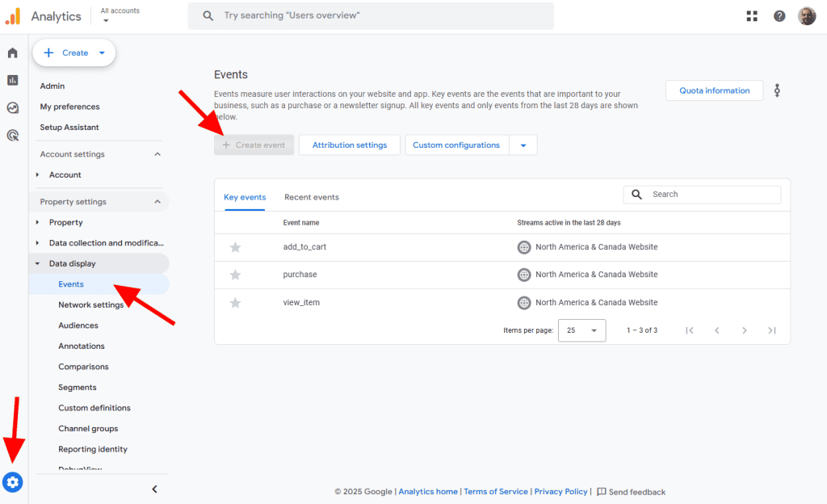Viewport: 827px width, 504px height.
Task: Toggle the star for add_to_cart event
Action: coord(235,247)
